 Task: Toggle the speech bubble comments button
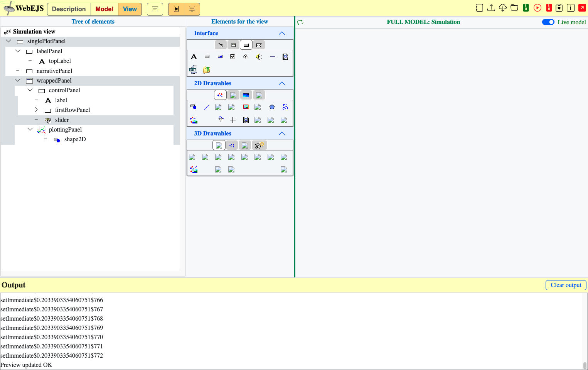[x=192, y=9]
